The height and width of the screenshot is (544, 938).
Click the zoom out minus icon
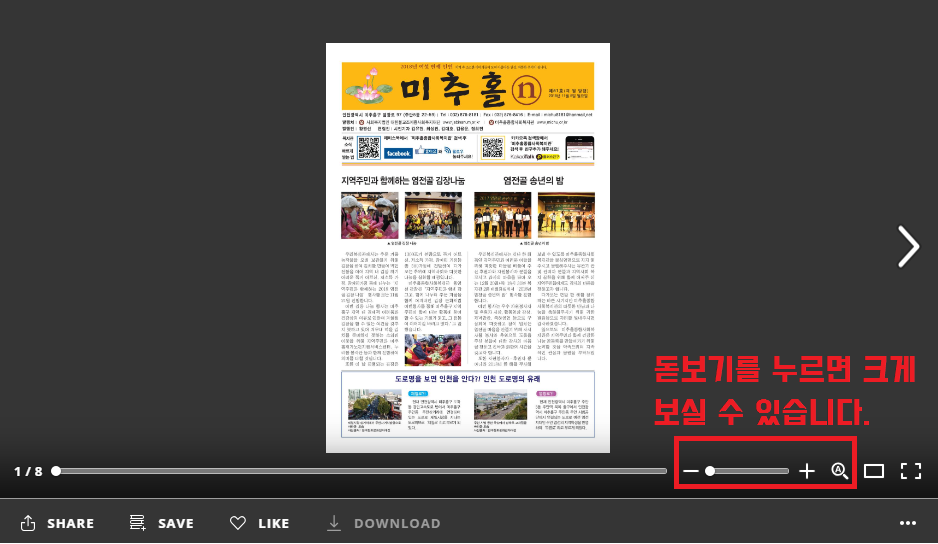[691, 471]
